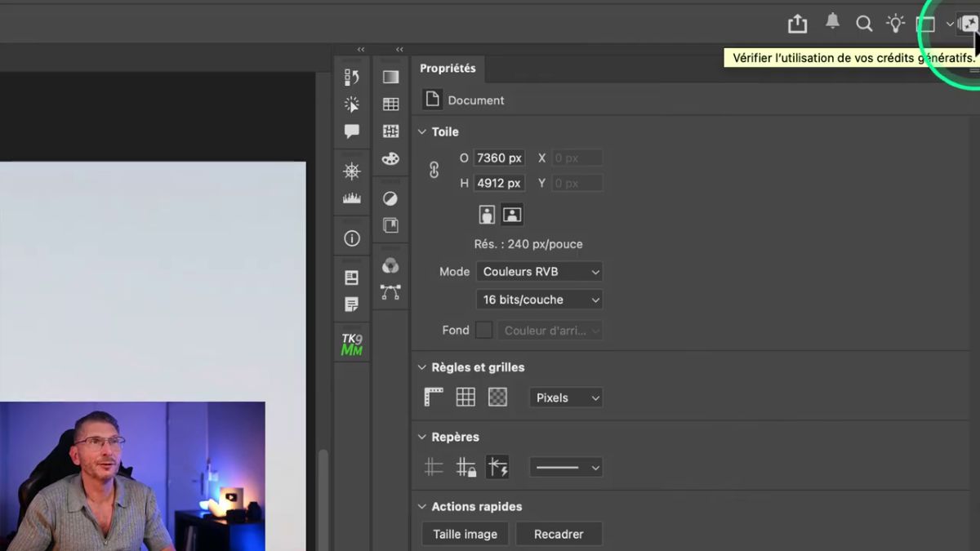Image resolution: width=980 pixels, height=551 pixels.
Task: Toggle transparency checkerboard grid icon
Action: (497, 398)
